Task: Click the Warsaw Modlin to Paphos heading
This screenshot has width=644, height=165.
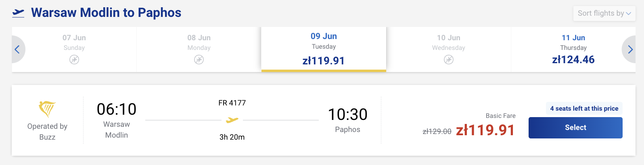Action: coord(106,13)
